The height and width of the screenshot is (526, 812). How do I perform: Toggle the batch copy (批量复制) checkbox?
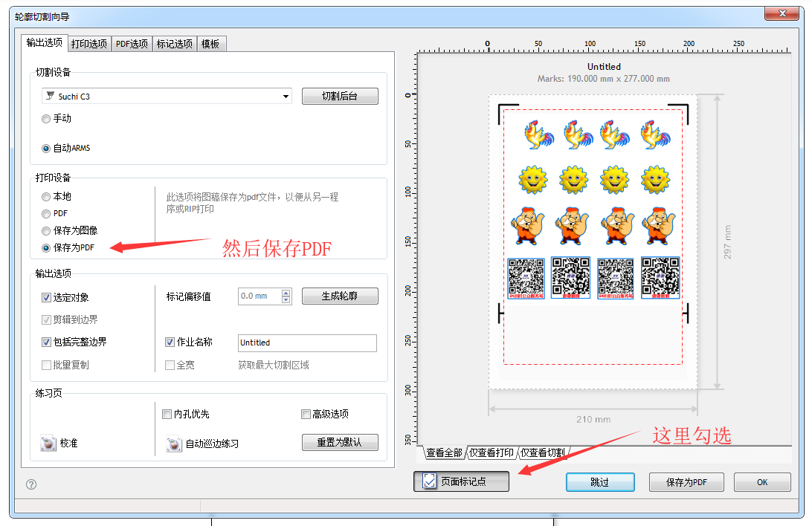coord(46,365)
